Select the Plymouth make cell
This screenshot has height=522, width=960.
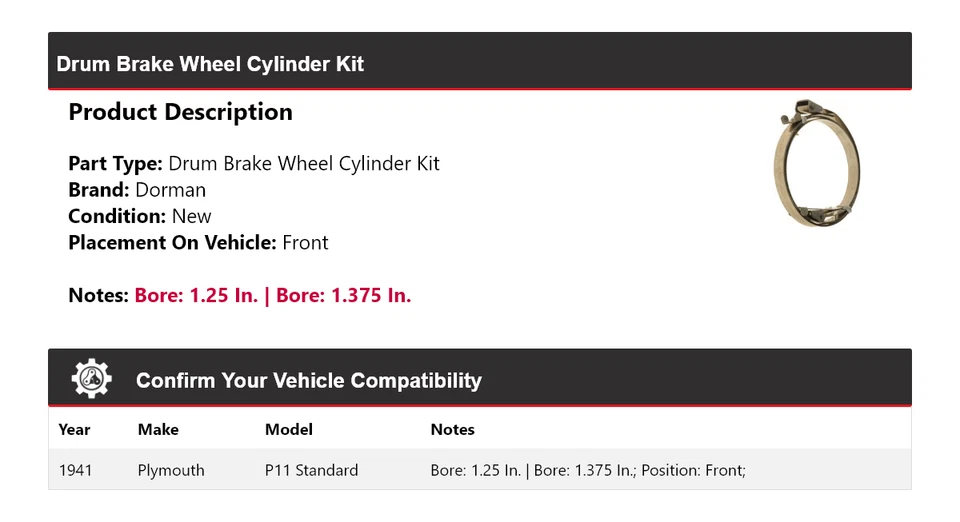coord(171,470)
